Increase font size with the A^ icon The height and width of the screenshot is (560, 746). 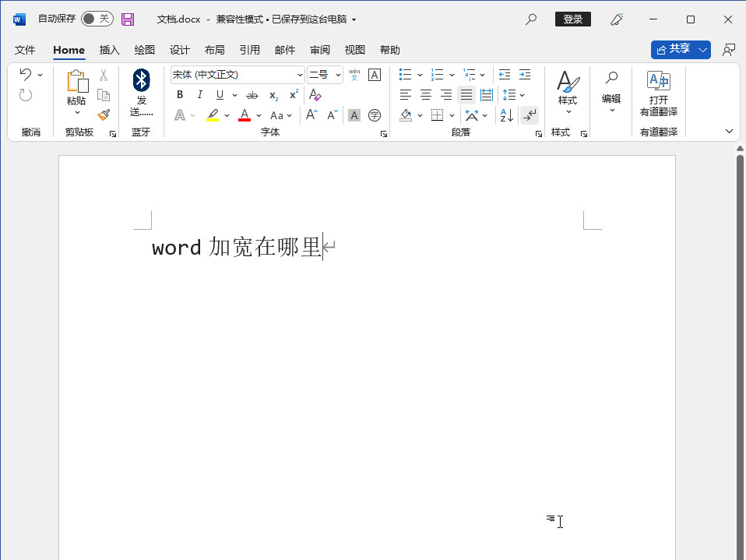click(311, 114)
